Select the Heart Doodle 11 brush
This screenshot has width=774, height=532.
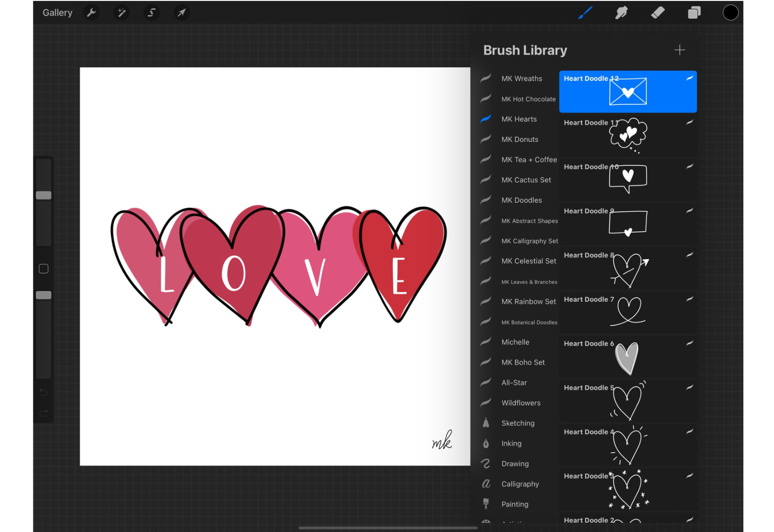628,136
